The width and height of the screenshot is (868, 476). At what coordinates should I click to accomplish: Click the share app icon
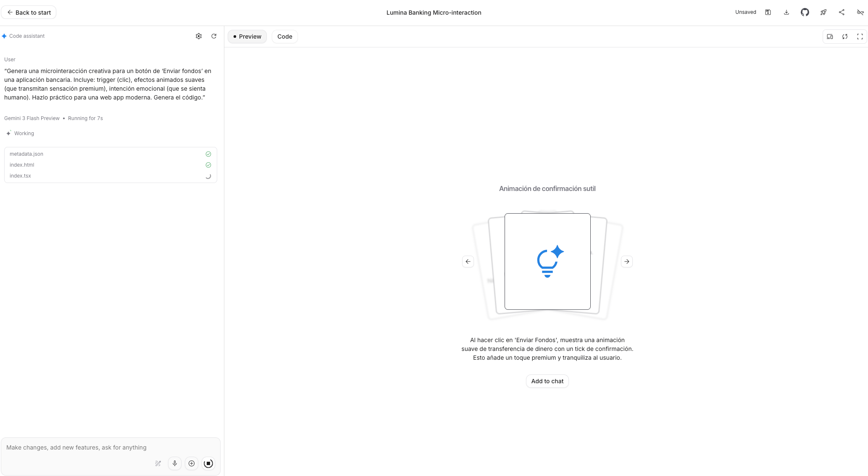coord(842,12)
